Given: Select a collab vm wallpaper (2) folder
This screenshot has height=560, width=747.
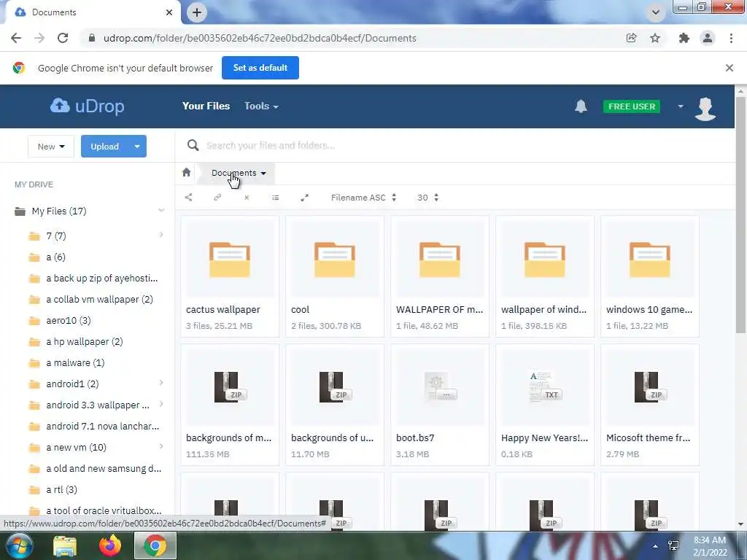Looking at the screenshot, I should 99,300.
